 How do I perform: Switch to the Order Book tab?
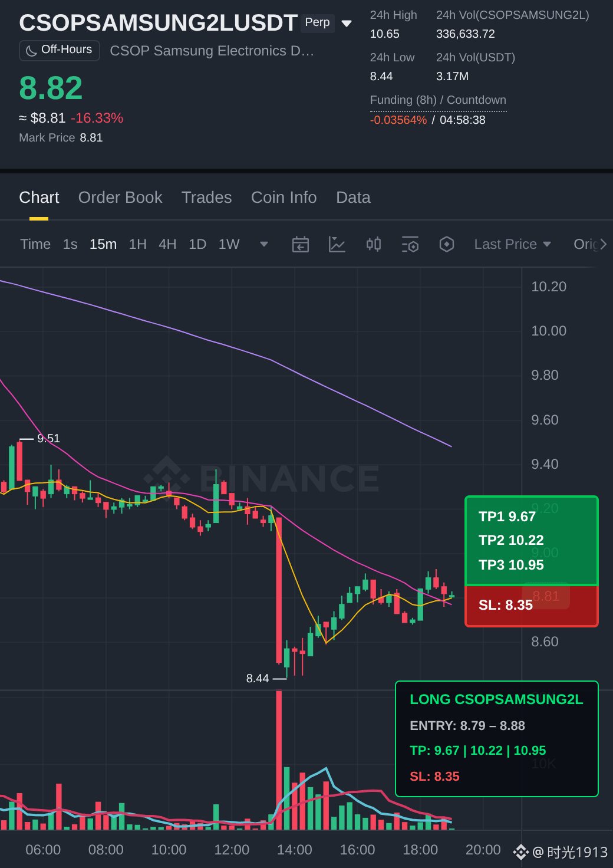pyautogui.click(x=120, y=198)
